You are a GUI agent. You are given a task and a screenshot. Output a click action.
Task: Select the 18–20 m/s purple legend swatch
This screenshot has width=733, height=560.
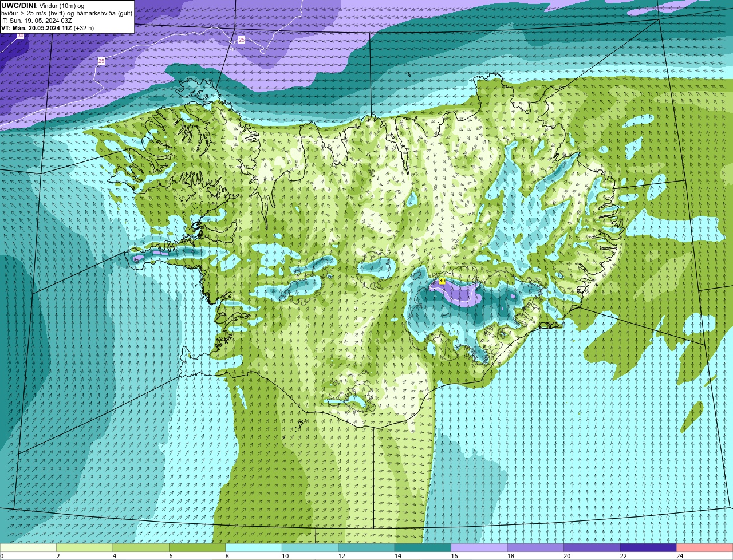click(x=535, y=548)
